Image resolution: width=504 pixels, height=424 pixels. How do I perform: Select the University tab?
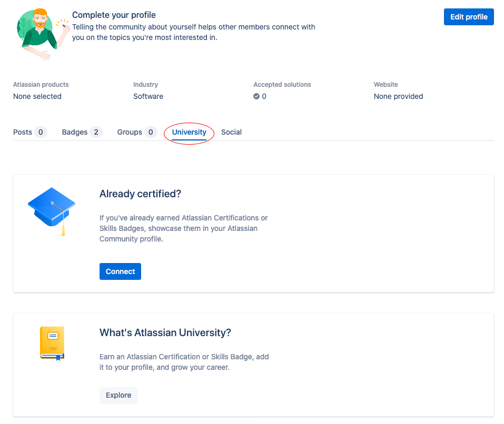pos(189,132)
